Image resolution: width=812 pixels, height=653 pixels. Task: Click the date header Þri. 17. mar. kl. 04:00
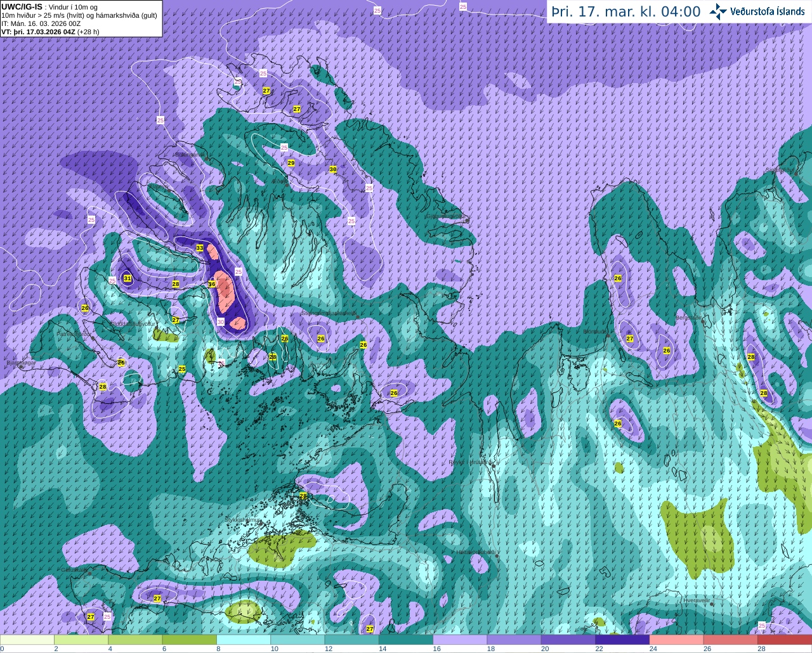[x=626, y=11]
